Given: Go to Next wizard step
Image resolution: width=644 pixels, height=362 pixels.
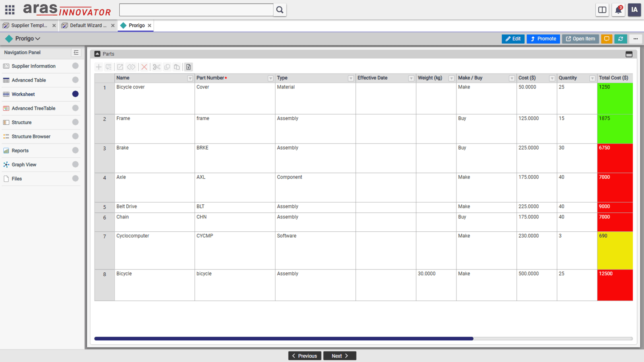Looking at the screenshot, I should point(340,356).
